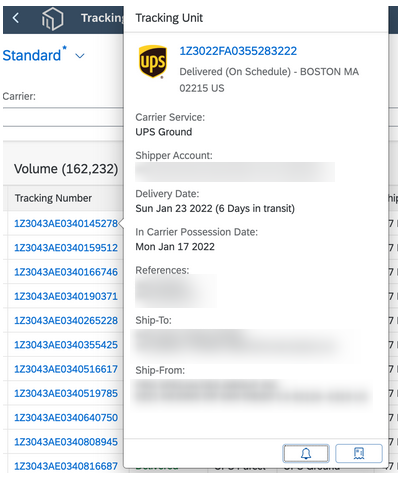Click the In Carrier Possession Date label

point(197,232)
